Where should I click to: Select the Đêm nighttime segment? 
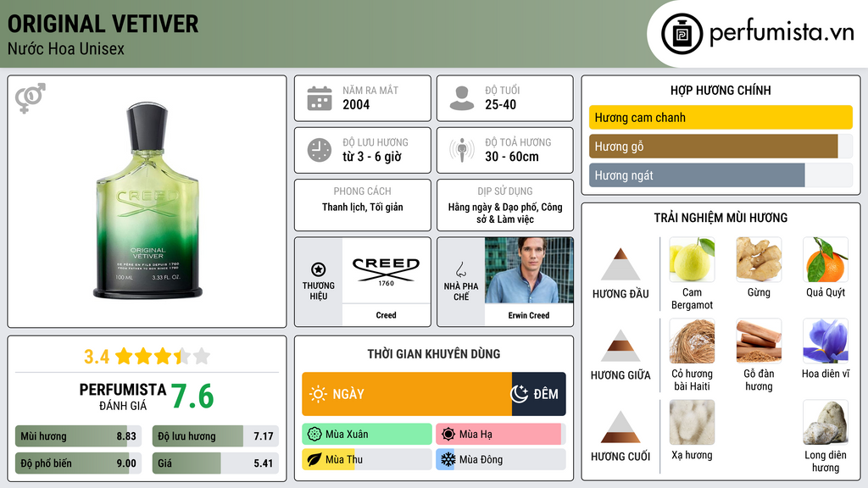[538, 394]
